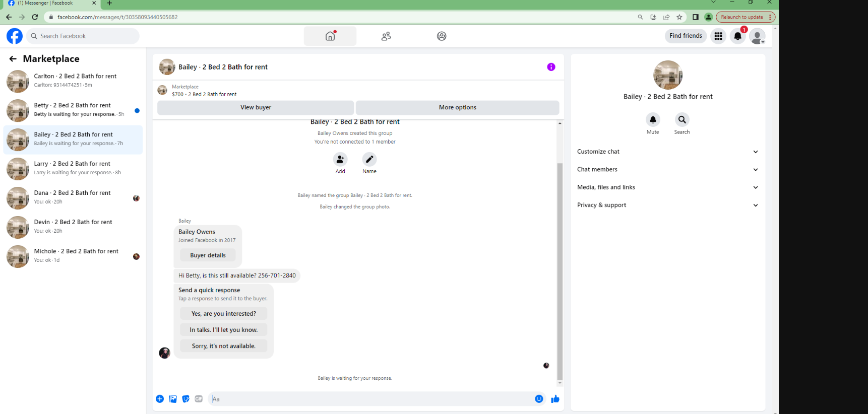Open browser tab search dropdown arrow
Viewport: 868px width, 414px height.
coord(713,3)
